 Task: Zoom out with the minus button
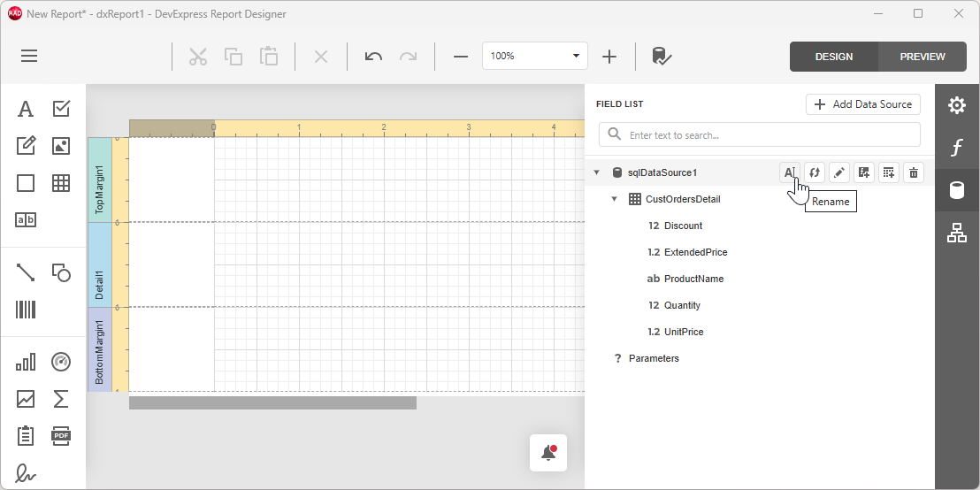461,57
